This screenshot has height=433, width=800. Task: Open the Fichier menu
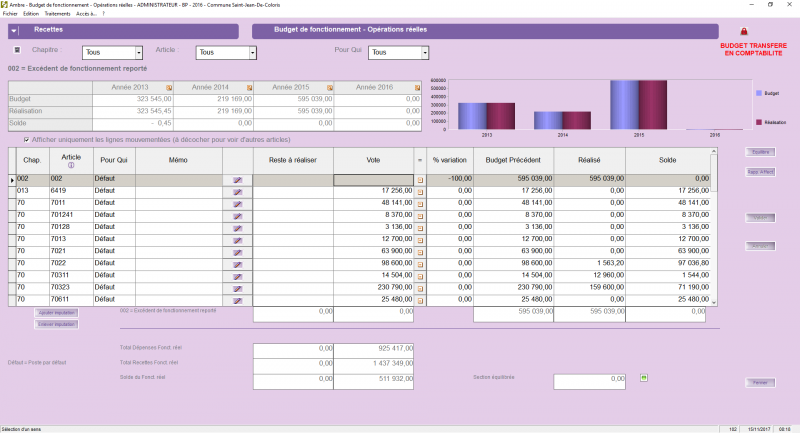pos(10,14)
